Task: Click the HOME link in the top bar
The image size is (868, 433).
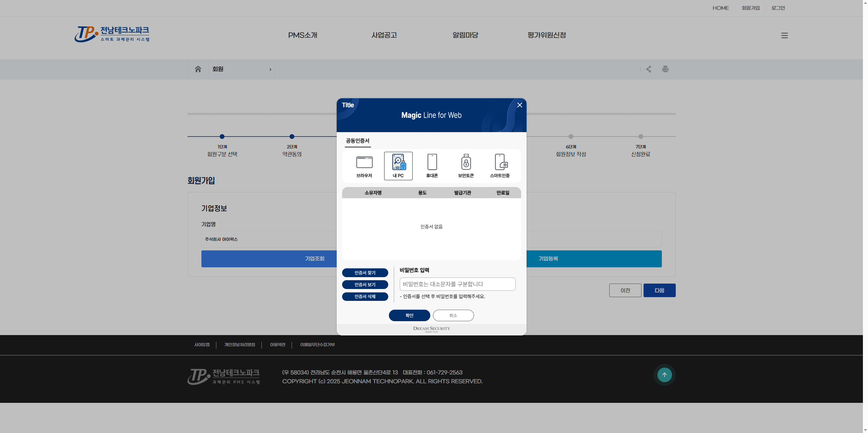Action: click(721, 8)
